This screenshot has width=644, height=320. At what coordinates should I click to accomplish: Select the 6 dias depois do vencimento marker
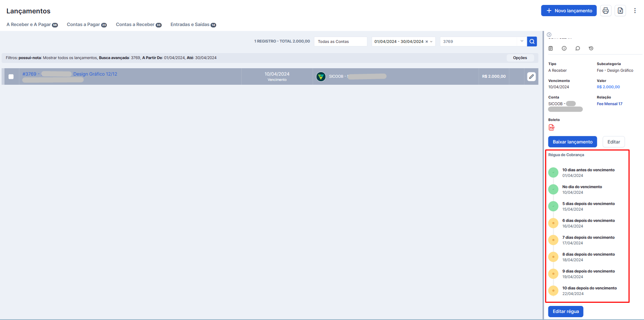(553, 223)
